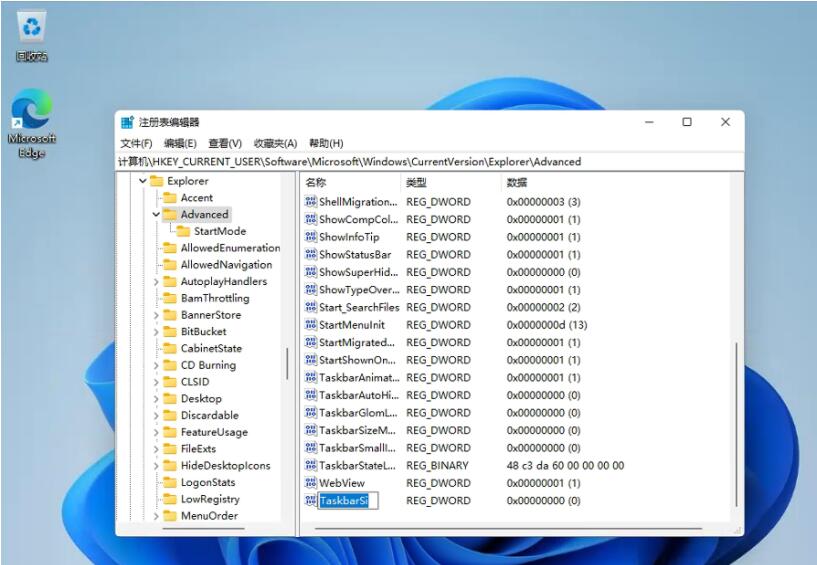Select the AllowedNavigation key
This screenshot has height=565, width=817.
click(x=226, y=265)
